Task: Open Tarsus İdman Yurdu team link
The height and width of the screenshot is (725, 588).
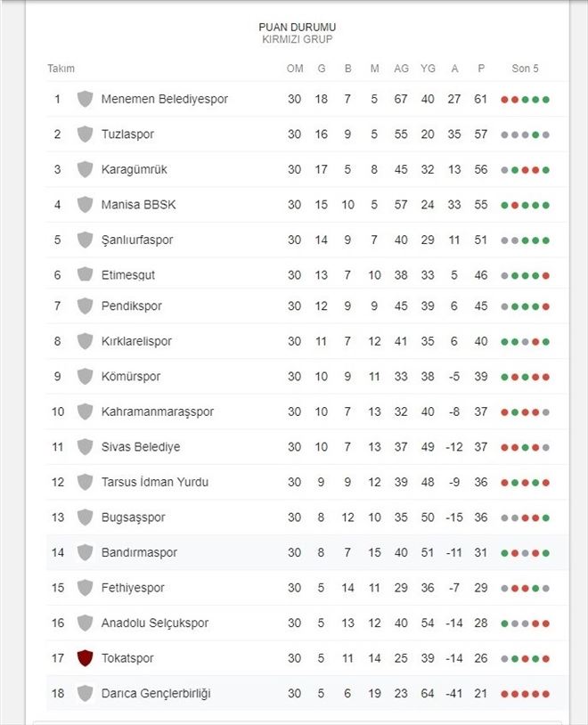Action: point(154,482)
